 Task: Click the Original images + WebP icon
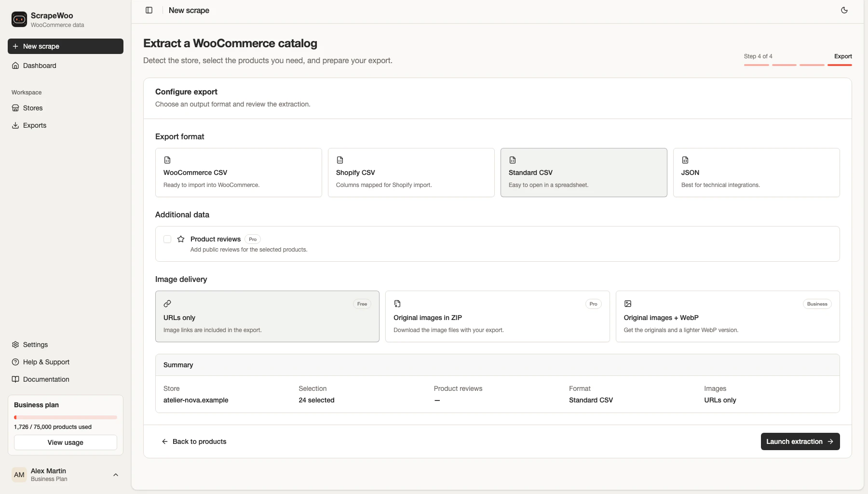point(628,304)
